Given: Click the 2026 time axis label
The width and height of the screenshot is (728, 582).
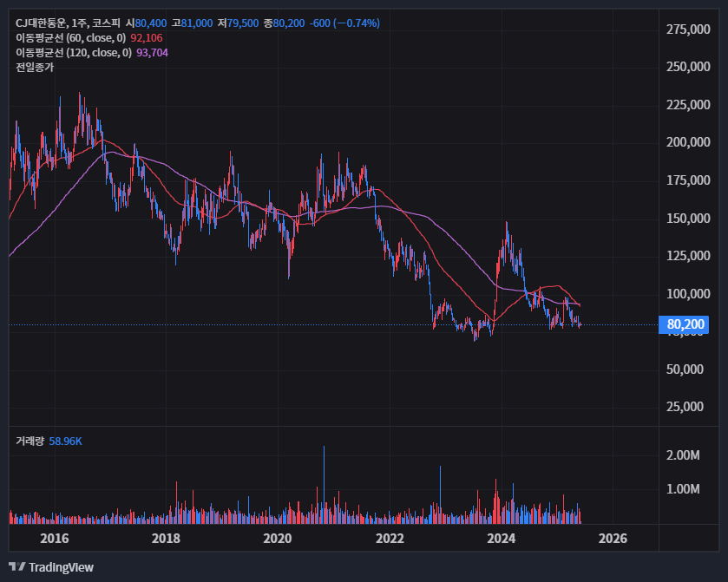Looking at the screenshot, I should click(613, 539).
